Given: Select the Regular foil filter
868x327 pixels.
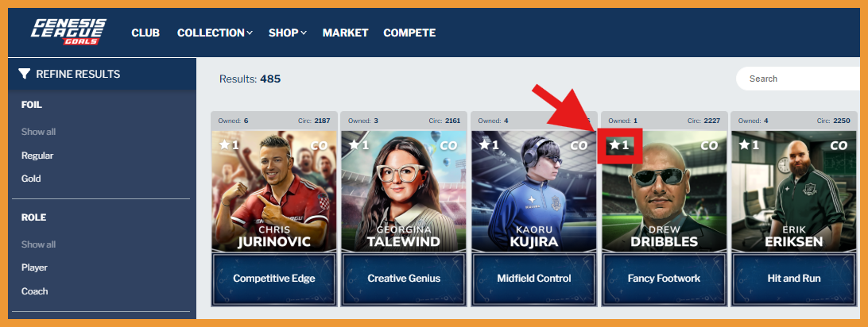Looking at the screenshot, I should pyautogui.click(x=37, y=156).
